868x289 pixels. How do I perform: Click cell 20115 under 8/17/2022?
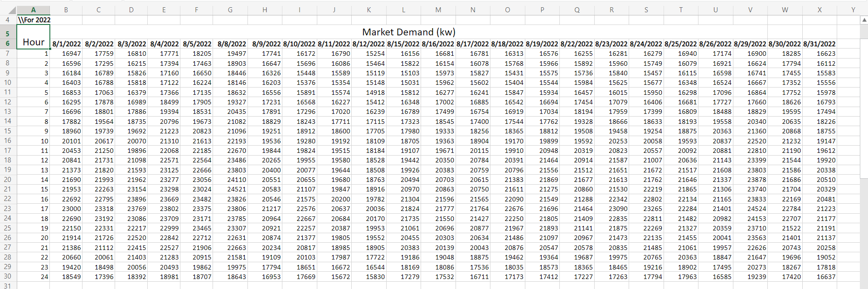473,151
